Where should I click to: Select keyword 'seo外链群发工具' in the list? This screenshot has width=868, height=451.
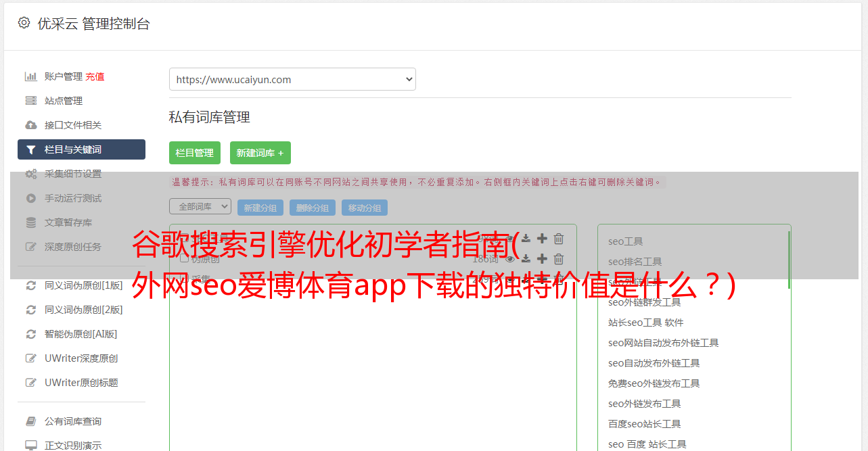coord(645,302)
